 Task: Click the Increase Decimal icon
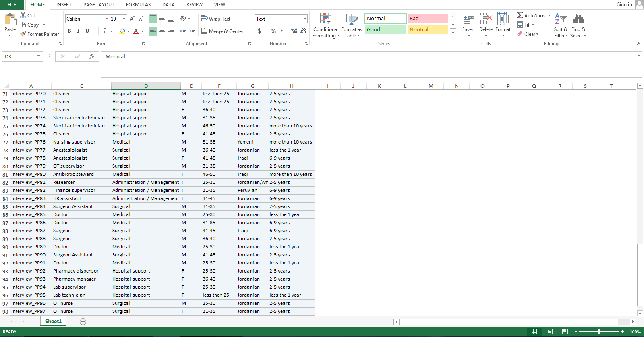[294, 31]
